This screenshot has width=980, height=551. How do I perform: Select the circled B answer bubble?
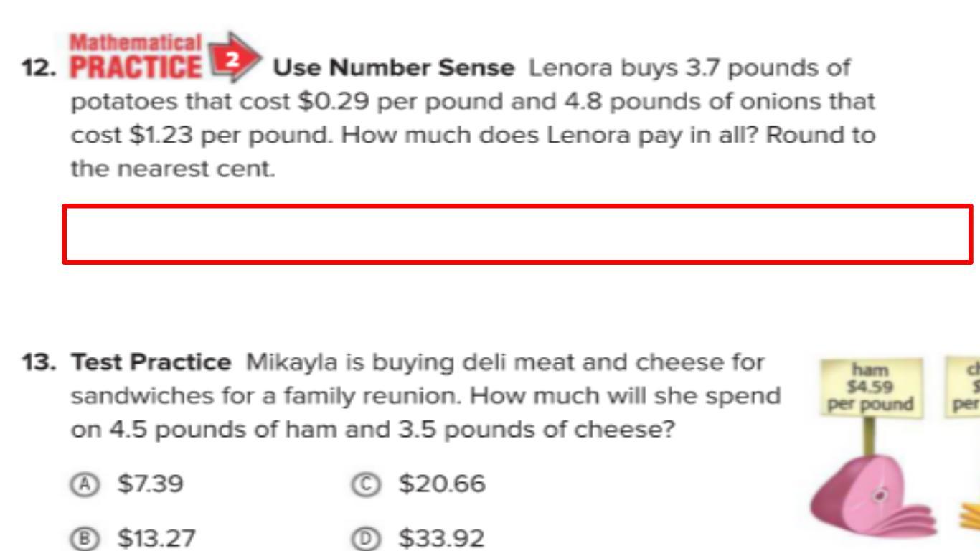click(x=85, y=538)
